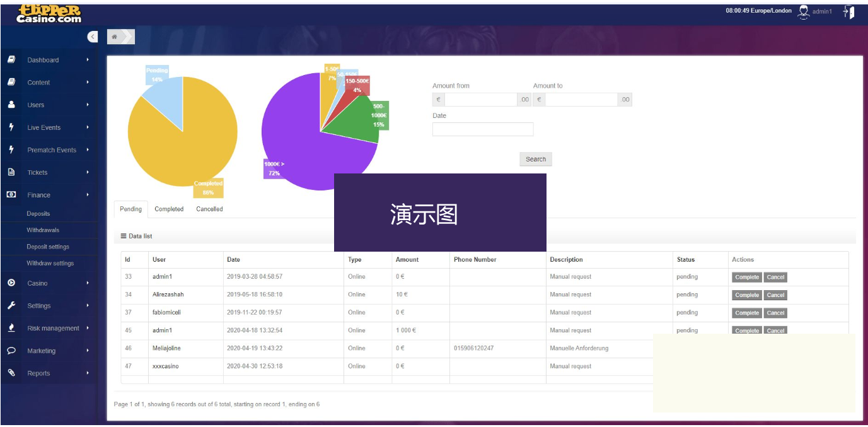Screen dimensions: 868x427
Task: Click the Settings wrench icon
Action: tap(11, 306)
